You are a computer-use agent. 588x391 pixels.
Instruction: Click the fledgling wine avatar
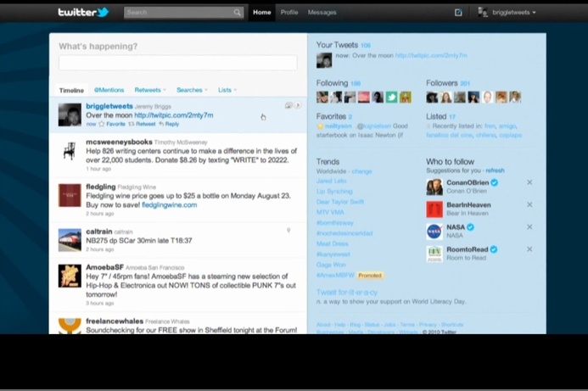coord(70,195)
